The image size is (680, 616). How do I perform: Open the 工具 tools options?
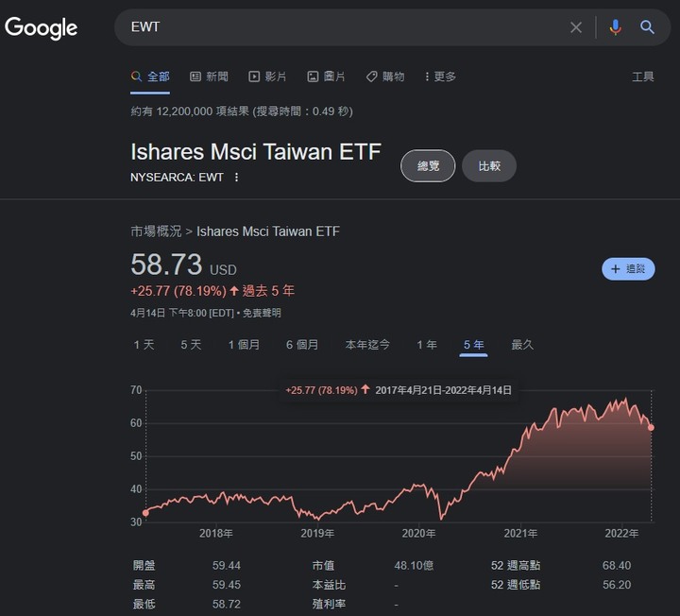click(643, 77)
